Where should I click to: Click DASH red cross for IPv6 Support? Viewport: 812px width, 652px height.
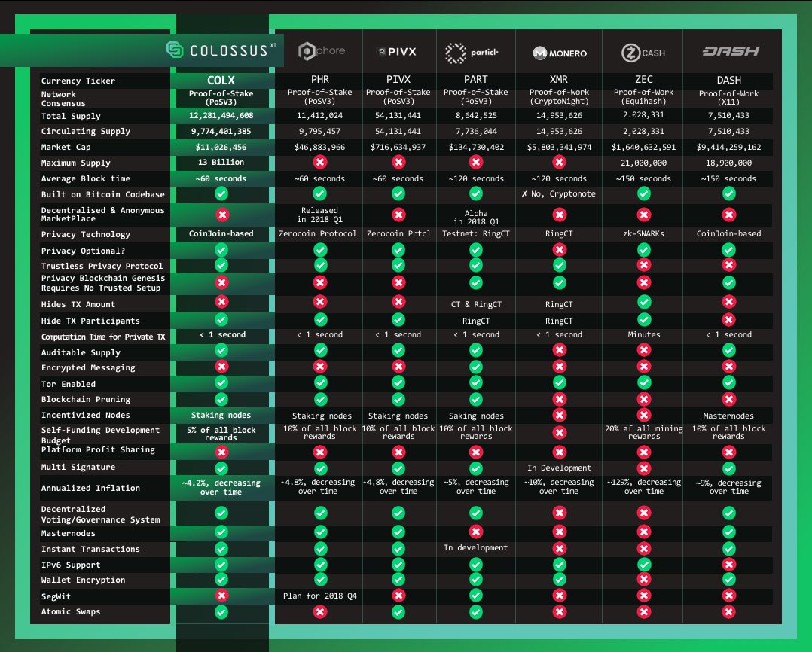(x=728, y=565)
